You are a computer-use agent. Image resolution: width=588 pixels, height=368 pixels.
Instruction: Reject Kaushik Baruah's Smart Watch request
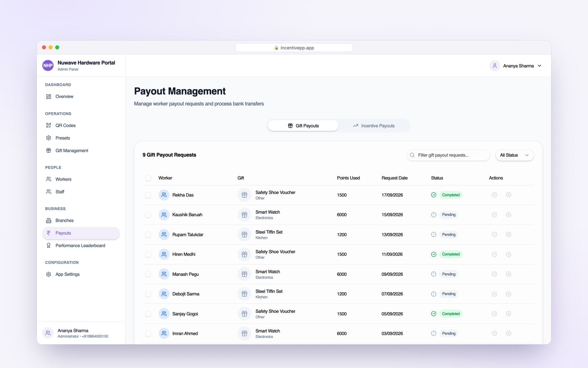509,215
